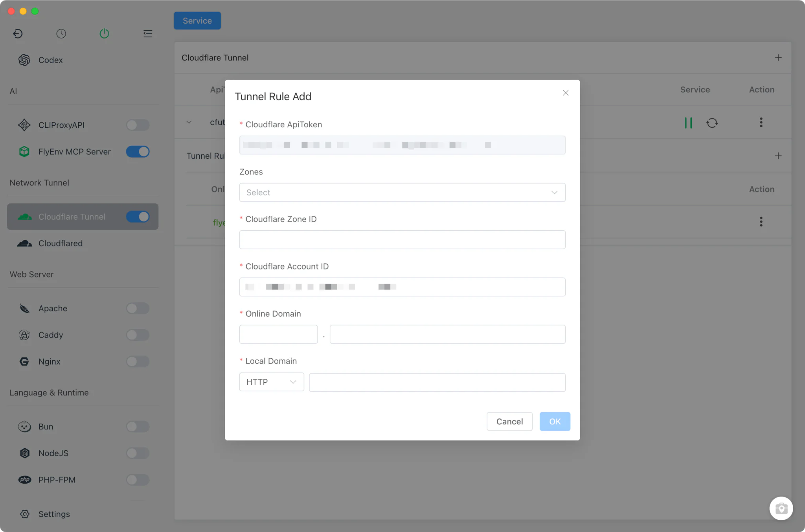The image size is (805, 532).
Task: Click the Cloudflare ApiToken field
Action: (402, 145)
